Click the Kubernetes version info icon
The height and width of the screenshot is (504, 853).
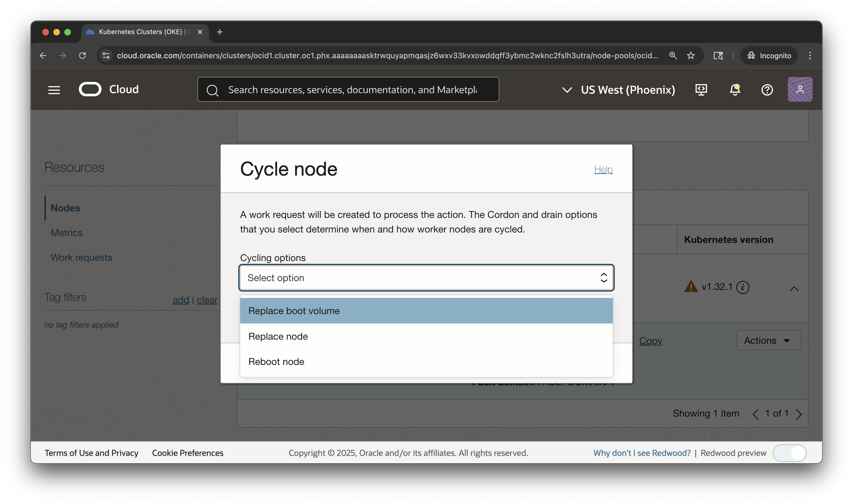(743, 287)
